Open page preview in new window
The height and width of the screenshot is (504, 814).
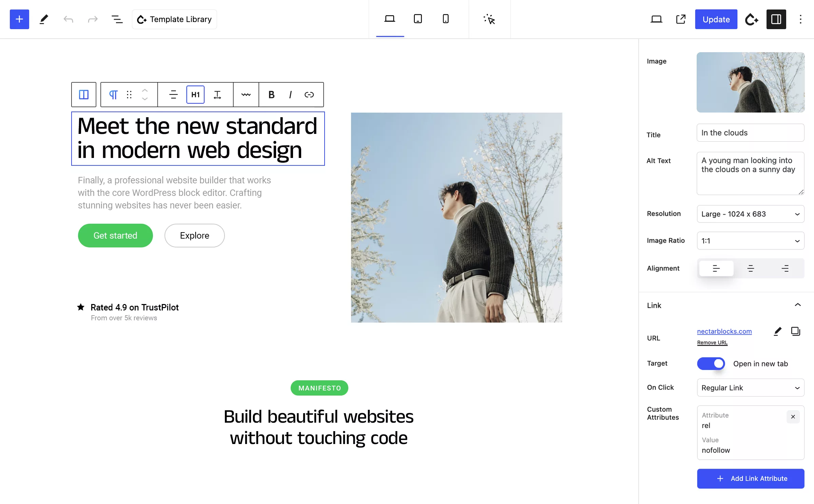point(681,19)
